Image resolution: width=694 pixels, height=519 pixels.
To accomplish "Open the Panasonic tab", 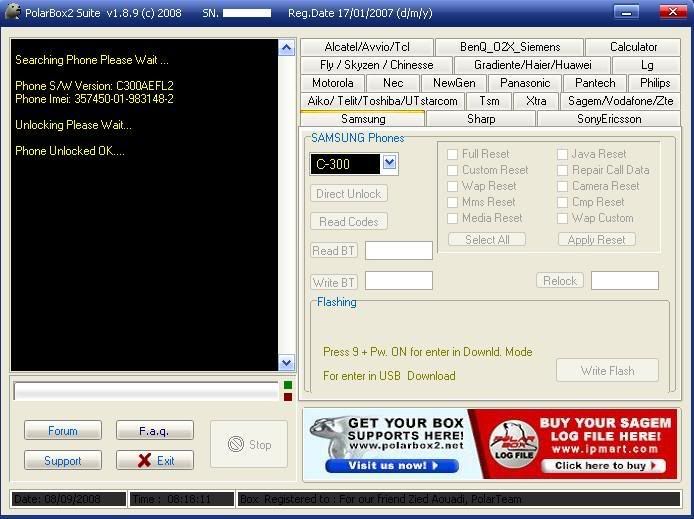I will 524,83.
